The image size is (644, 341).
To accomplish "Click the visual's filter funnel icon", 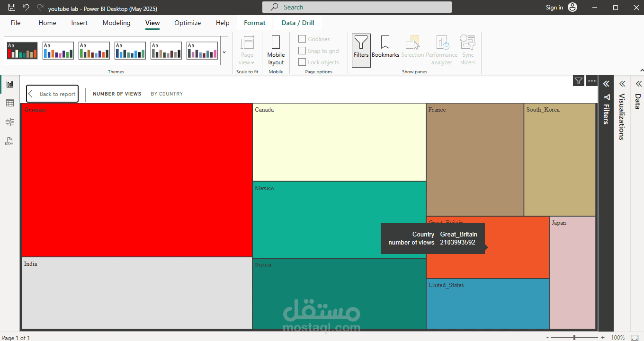I will [x=579, y=81].
